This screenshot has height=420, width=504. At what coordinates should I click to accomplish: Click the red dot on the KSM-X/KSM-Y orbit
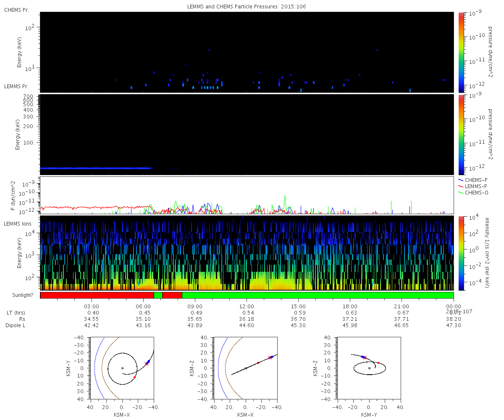tap(134, 377)
